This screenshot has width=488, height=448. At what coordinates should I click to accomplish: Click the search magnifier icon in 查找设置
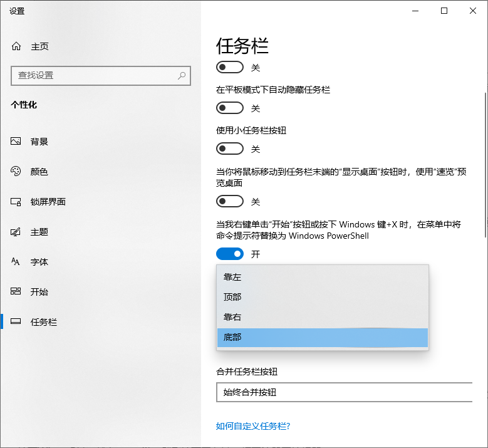(182, 75)
